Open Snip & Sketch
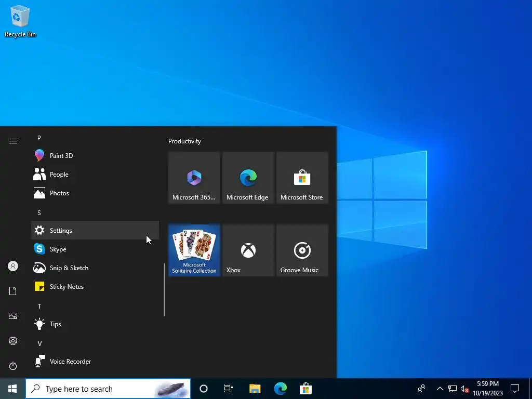This screenshot has height=399, width=532. 95,268
